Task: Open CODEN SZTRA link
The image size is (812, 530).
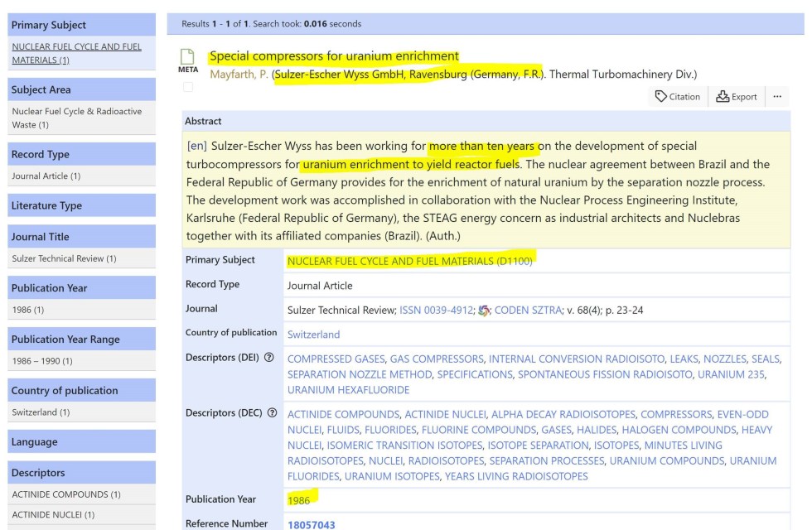Action: [x=528, y=310]
